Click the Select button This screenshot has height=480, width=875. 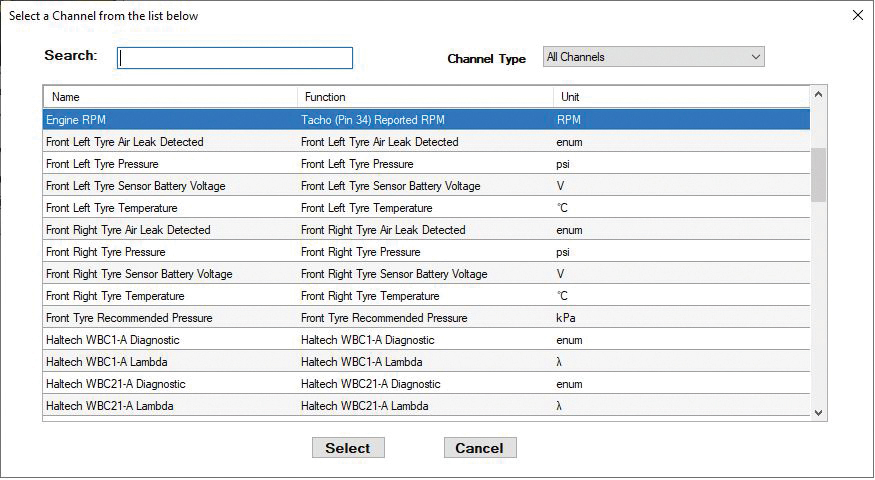348,448
